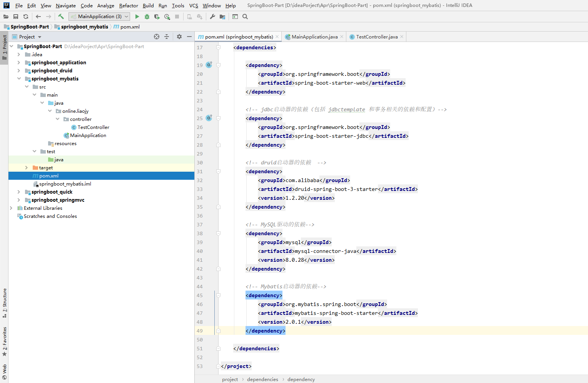
Task: Expand the .idea folder
Action: click(18, 55)
